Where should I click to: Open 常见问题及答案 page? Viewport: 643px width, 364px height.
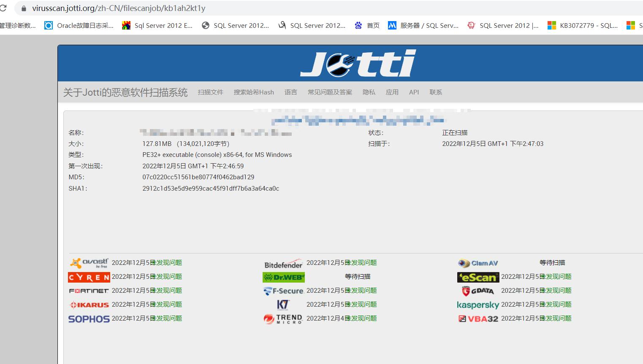pos(330,92)
